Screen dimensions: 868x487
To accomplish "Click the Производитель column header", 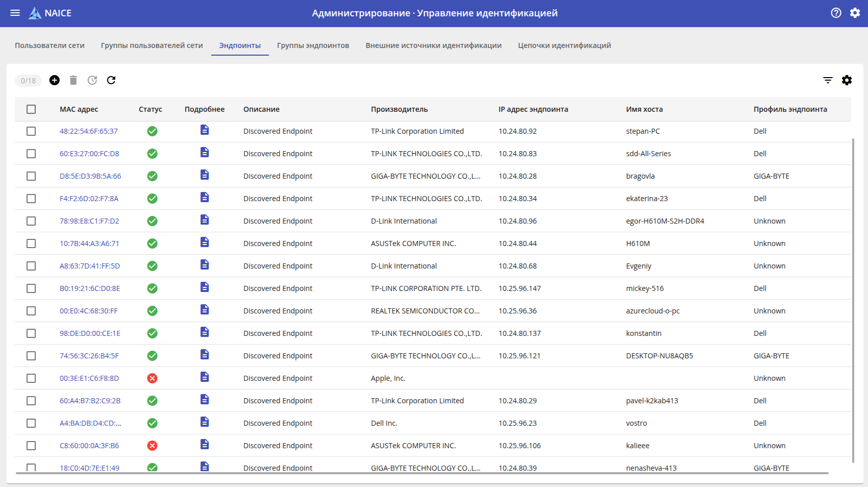I will point(399,109).
